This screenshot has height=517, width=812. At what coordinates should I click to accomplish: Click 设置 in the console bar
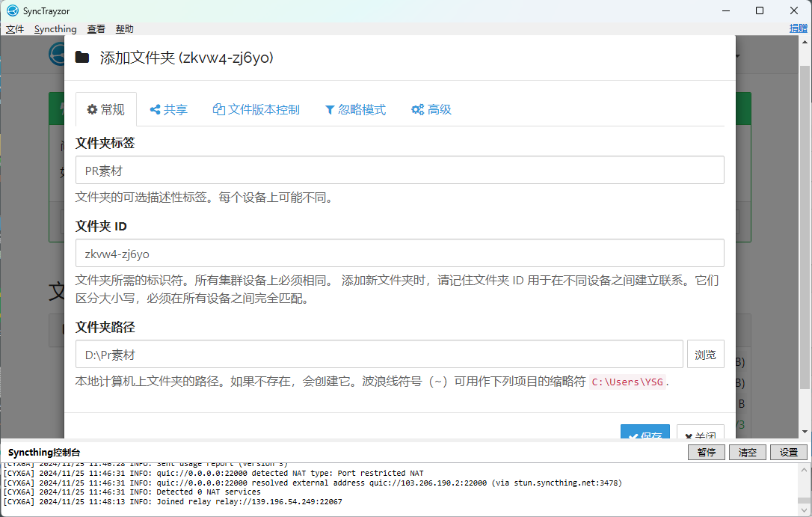pyautogui.click(x=789, y=452)
